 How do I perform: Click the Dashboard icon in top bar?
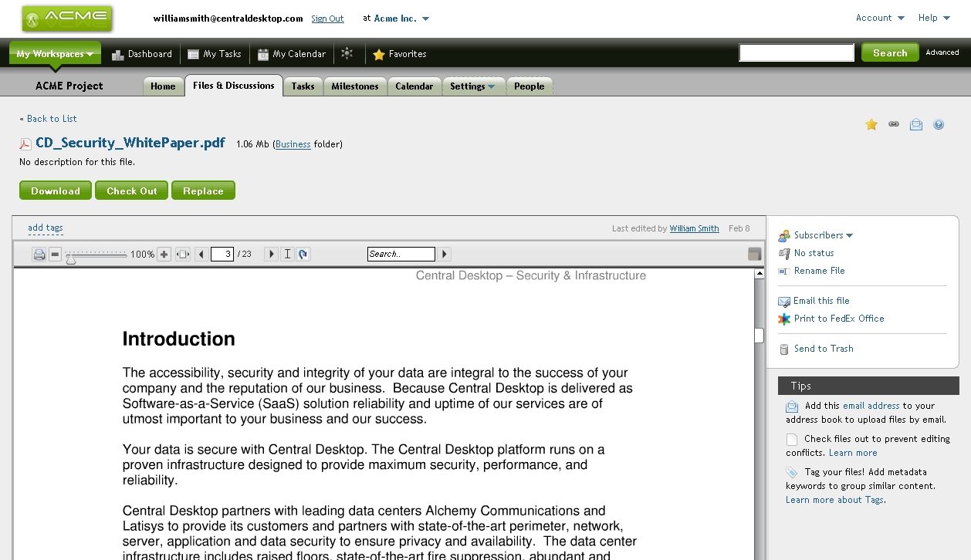118,54
